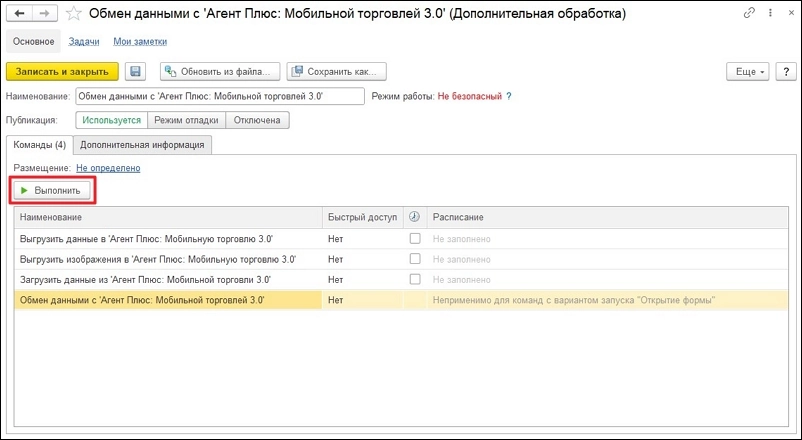This screenshot has height=440, width=802.
Task: Click Быстрый доступ Нет in Выгрузить данные row
Action: pyautogui.click(x=336, y=239)
